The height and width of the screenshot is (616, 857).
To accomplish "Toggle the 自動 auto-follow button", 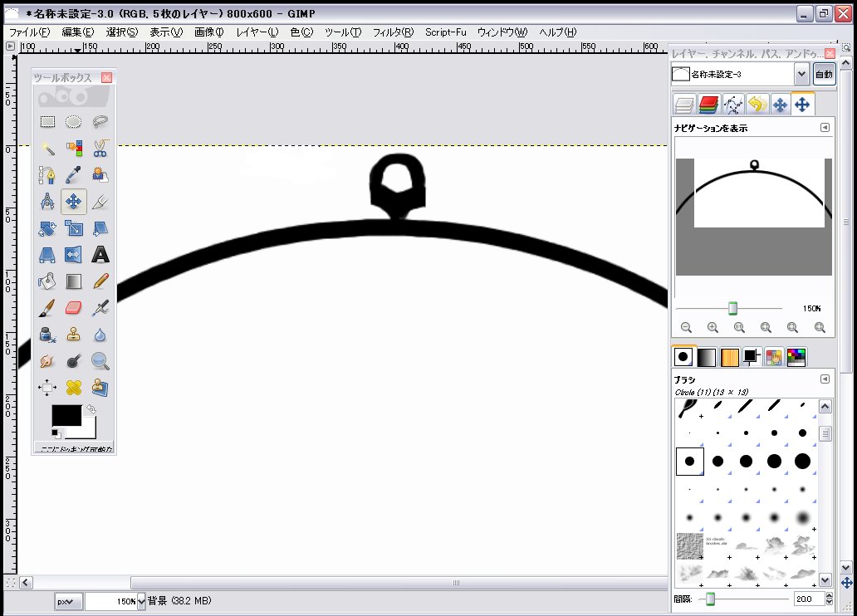I will pos(825,75).
